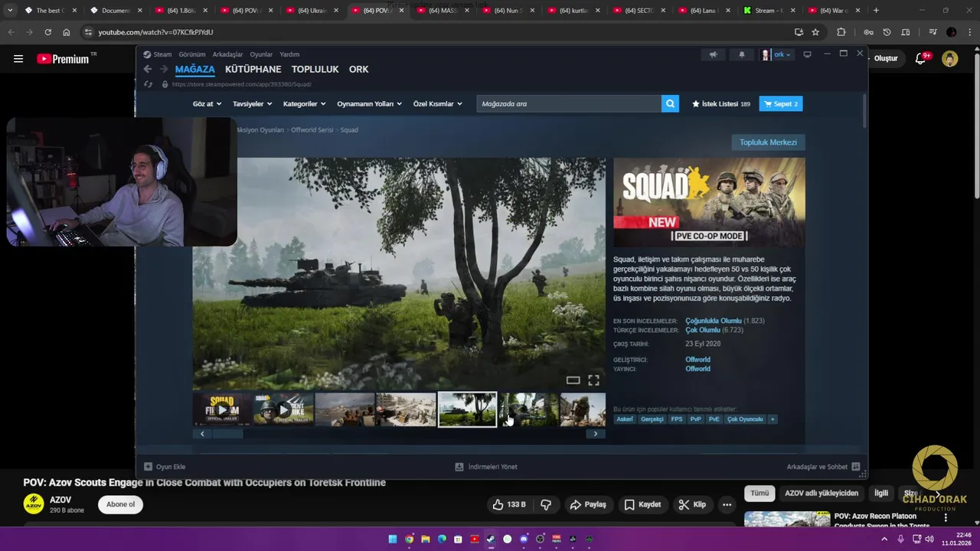Open a new Chrome tab
The width and height of the screenshot is (980, 551).
pos(876,11)
